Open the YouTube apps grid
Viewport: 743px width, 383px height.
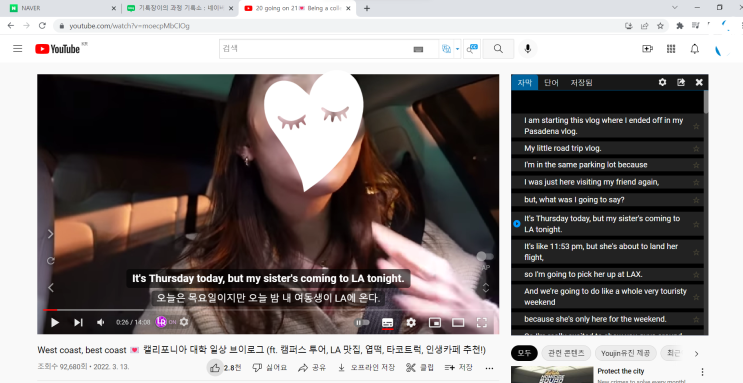click(671, 48)
